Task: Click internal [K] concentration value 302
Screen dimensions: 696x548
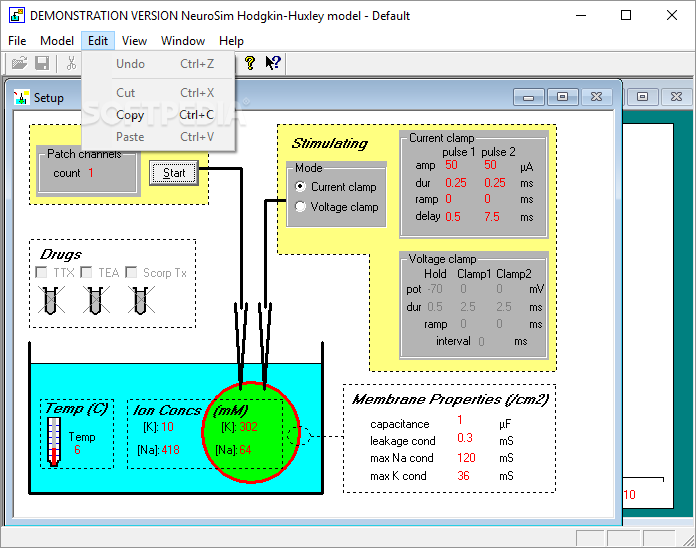Action: tap(248, 427)
